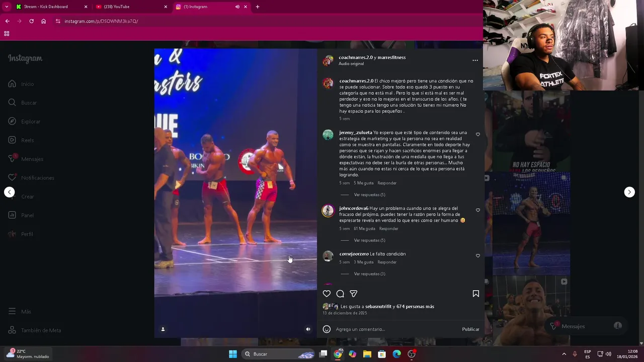
Task: Click the taskbar Buscar search box
Action: pos(278,354)
